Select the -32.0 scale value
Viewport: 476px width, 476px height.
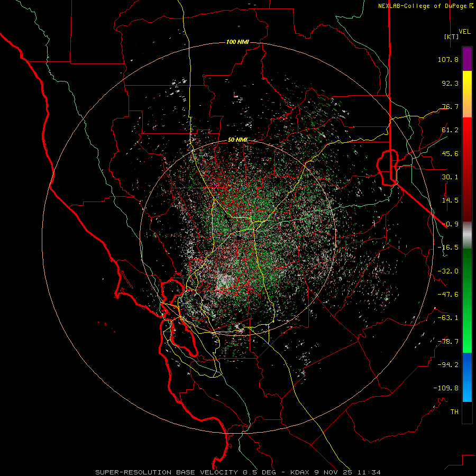click(448, 271)
